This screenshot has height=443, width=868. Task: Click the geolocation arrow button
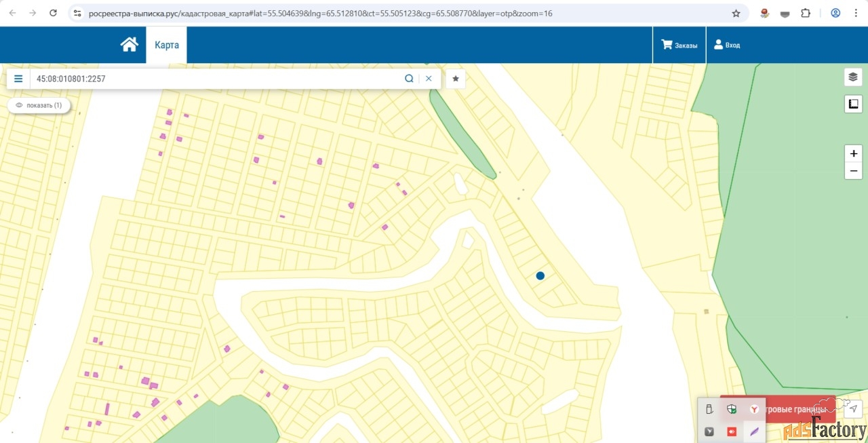(854, 408)
